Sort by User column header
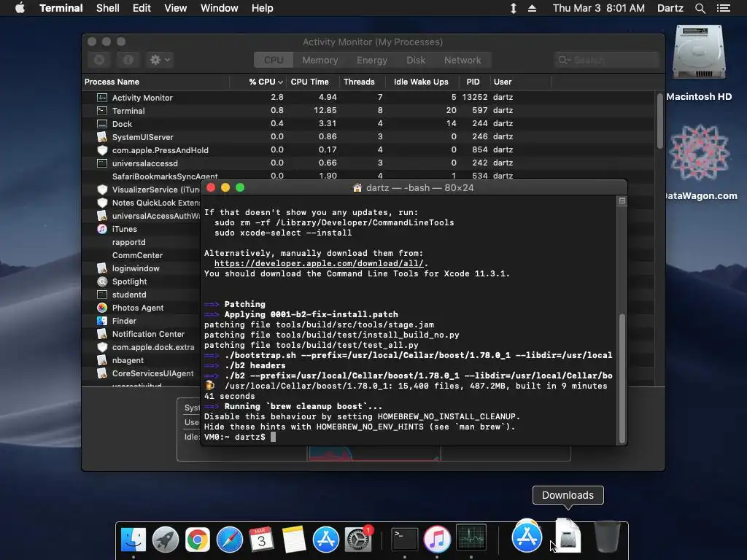 [520, 82]
